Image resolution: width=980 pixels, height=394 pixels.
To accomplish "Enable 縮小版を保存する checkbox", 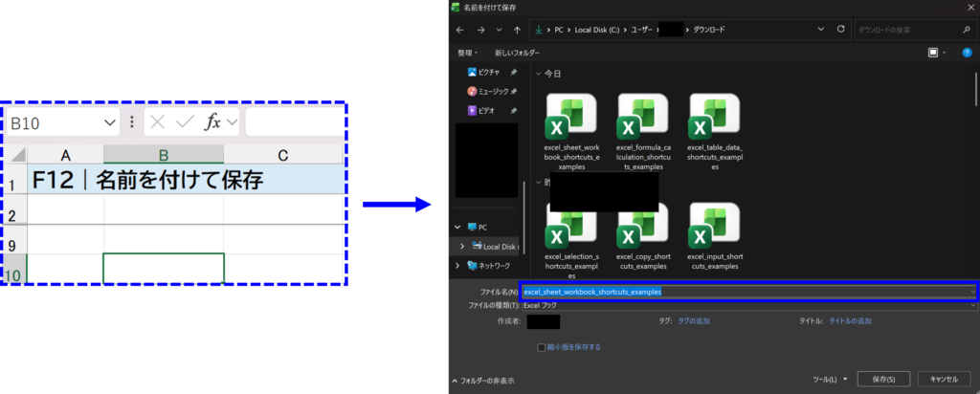I will pos(542,347).
